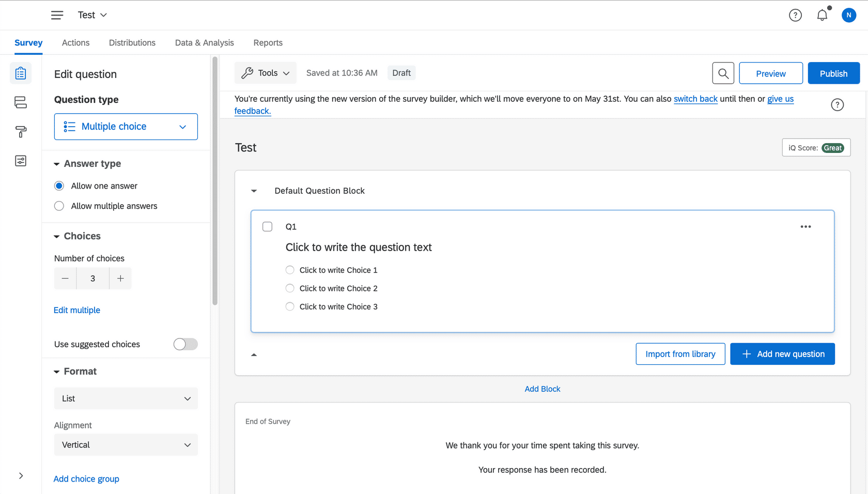
Task: Collapse the Format section
Action: [57, 372]
